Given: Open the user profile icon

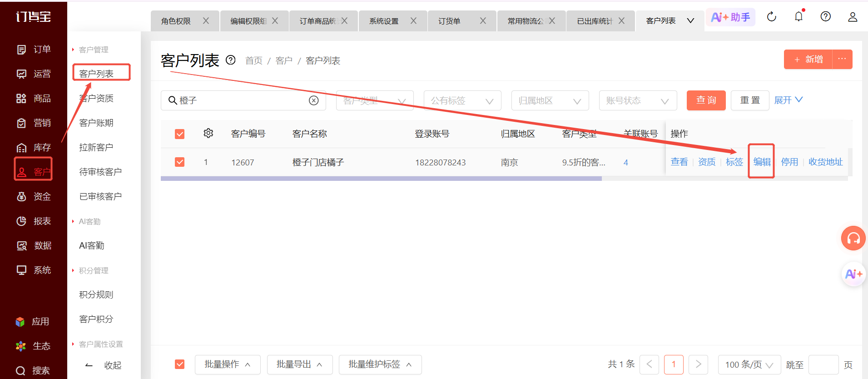Looking at the screenshot, I should [853, 17].
